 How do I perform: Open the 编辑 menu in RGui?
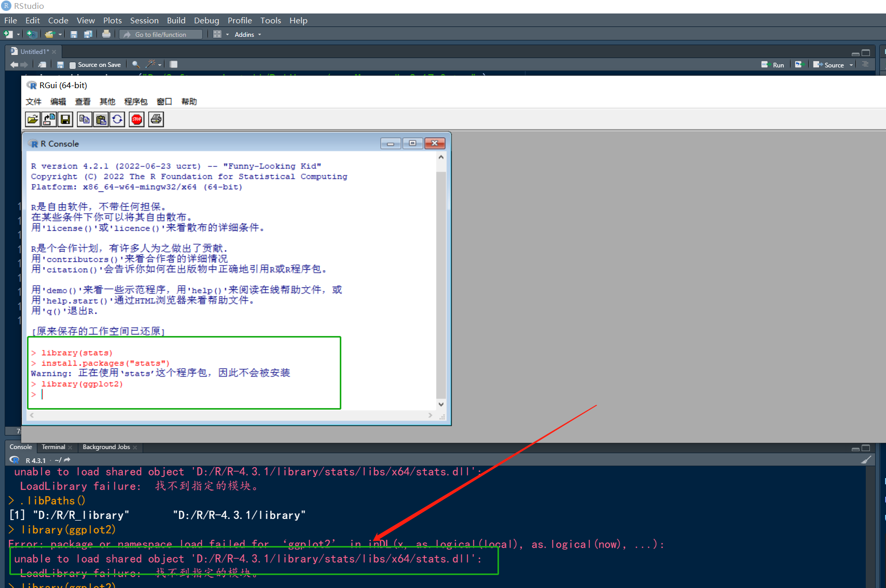tap(58, 102)
